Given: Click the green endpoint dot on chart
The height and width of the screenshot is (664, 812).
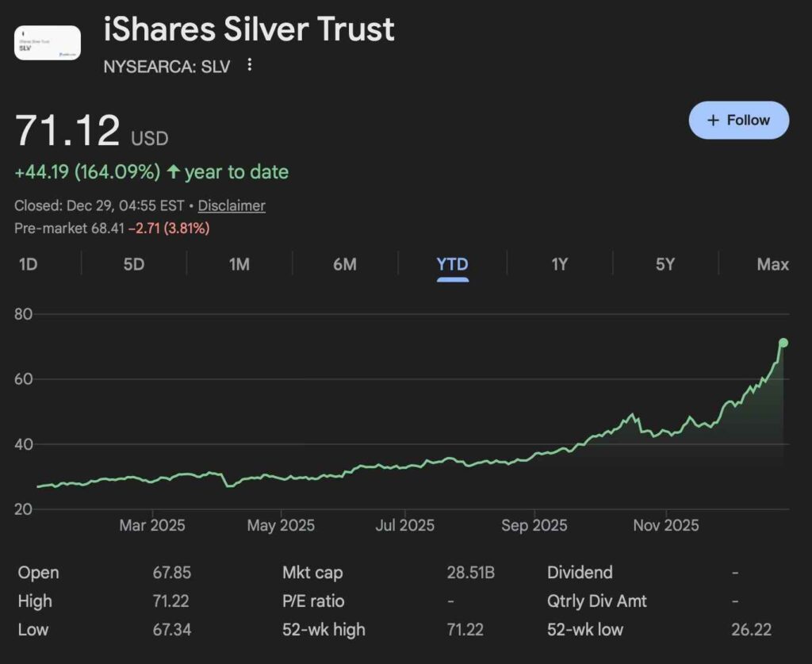Looking at the screenshot, I should 783,343.
